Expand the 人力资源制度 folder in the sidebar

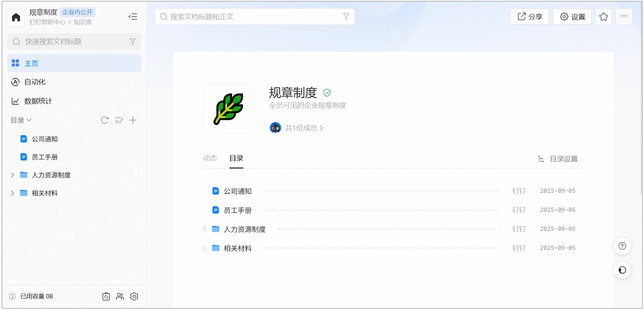[12, 175]
